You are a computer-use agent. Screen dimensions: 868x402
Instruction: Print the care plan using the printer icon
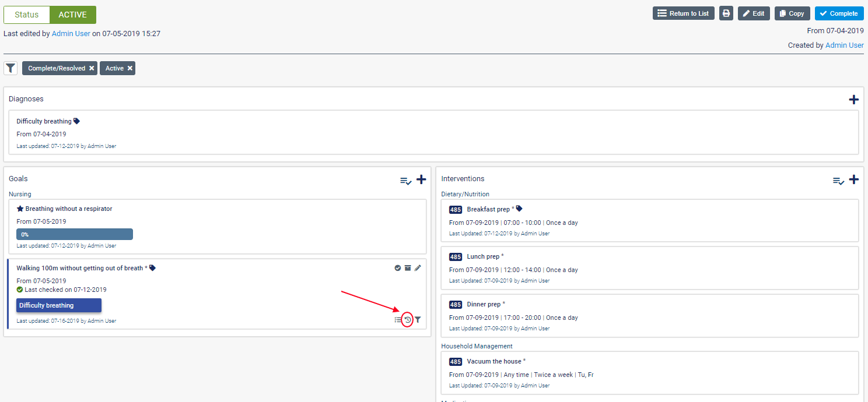coord(726,13)
